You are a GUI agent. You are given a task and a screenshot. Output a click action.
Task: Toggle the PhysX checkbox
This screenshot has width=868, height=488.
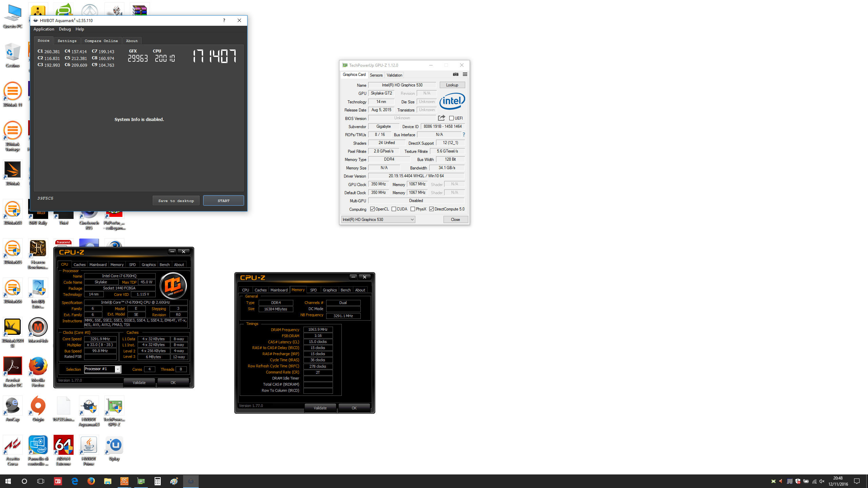click(x=413, y=209)
